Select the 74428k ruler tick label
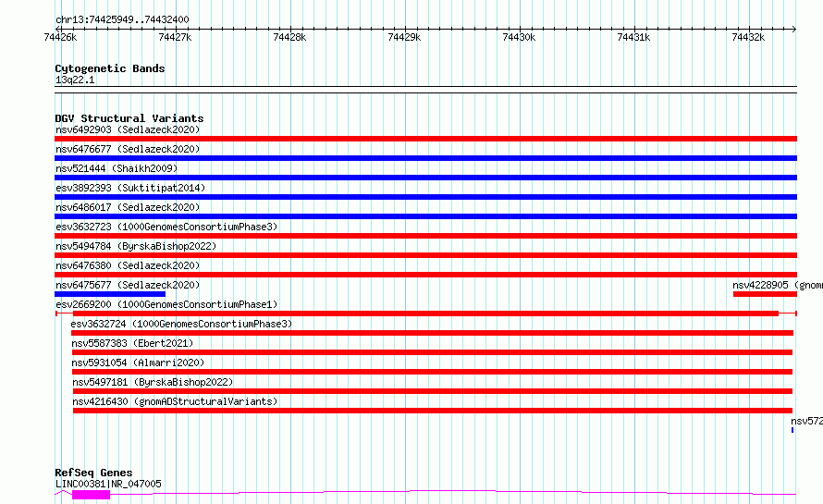 [x=289, y=37]
